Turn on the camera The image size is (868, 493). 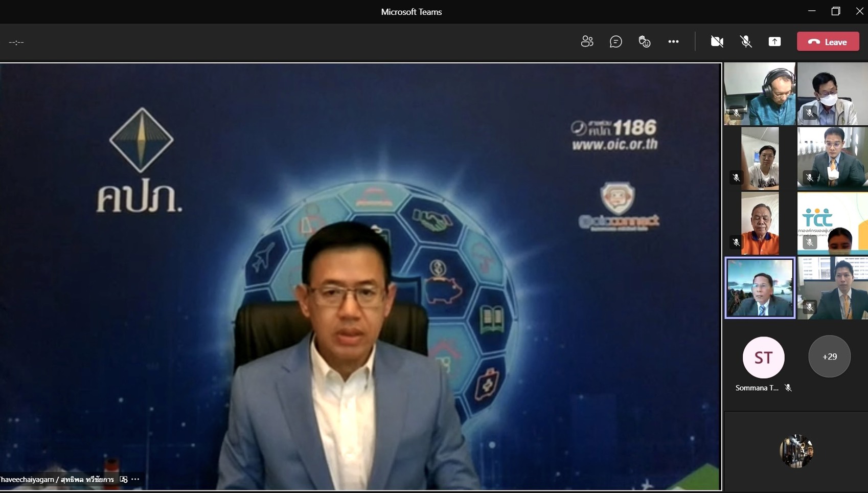coord(717,42)
